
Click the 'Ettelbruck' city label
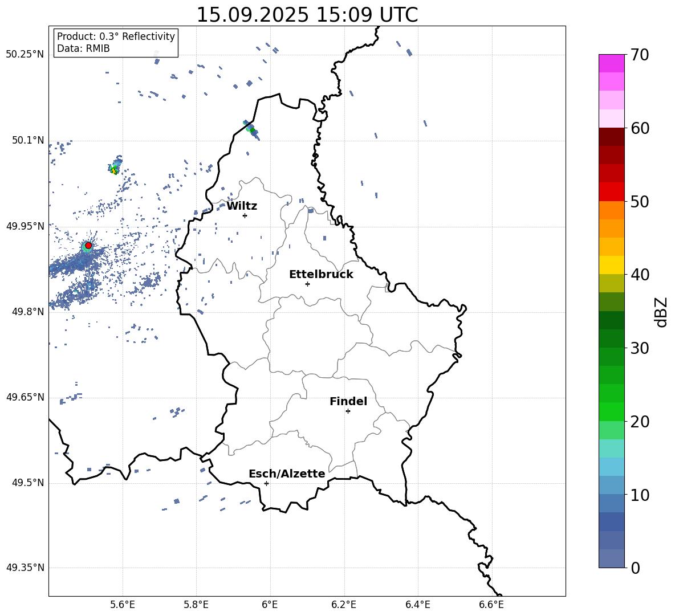click(321, 275)
